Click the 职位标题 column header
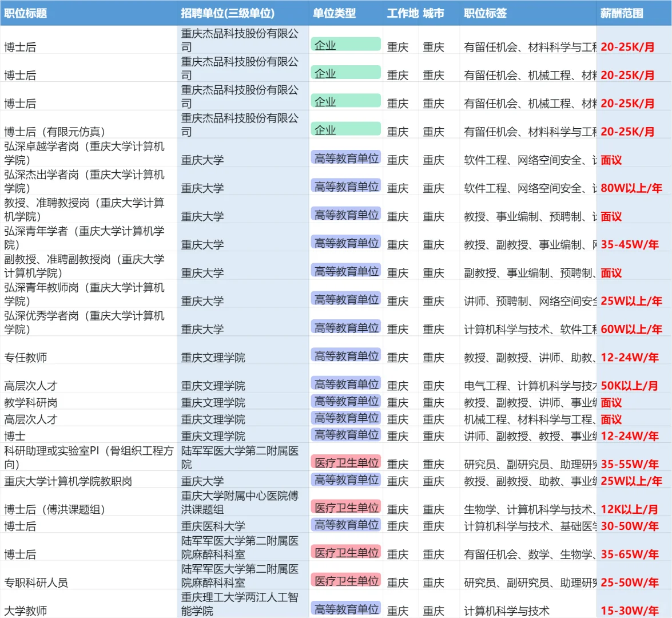 [89, 13]
